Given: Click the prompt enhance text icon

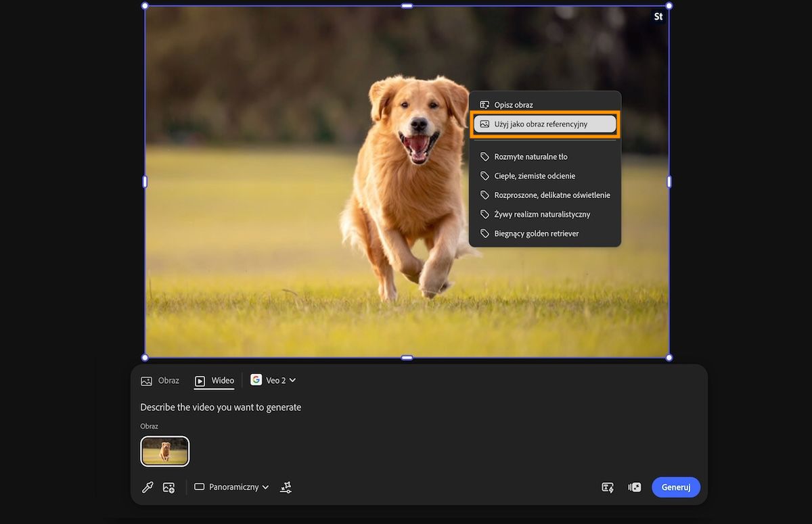Looking at the screenshot, I should tap(608, 487).
